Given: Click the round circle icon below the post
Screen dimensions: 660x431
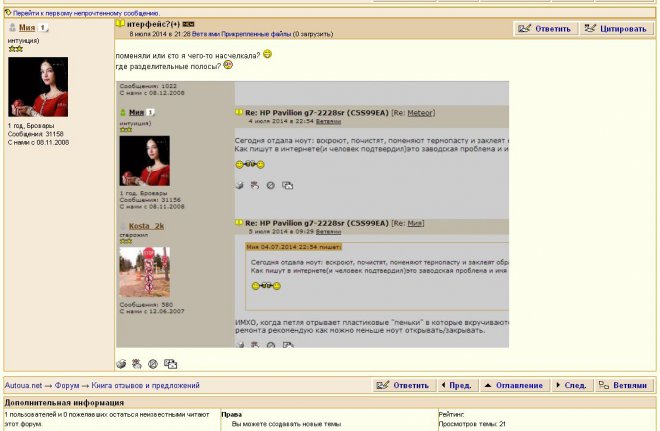Looking at the screenshot, I should point(153,363).
